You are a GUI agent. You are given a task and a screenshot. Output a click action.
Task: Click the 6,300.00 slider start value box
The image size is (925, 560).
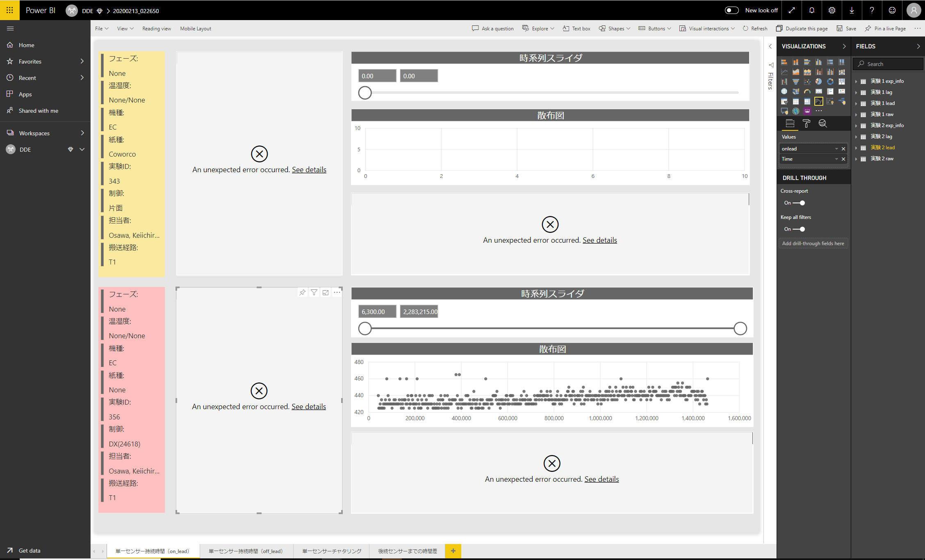[377, 312]
